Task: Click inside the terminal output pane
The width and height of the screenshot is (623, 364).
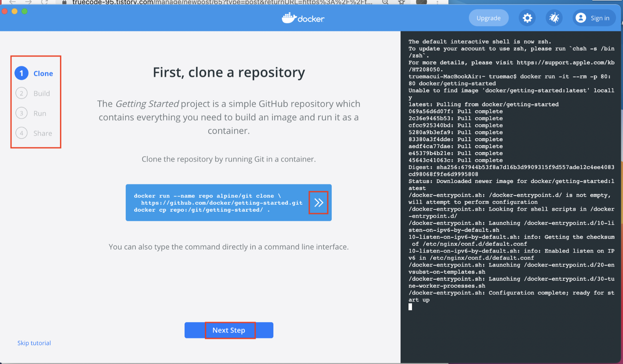Action: [510, 334]
